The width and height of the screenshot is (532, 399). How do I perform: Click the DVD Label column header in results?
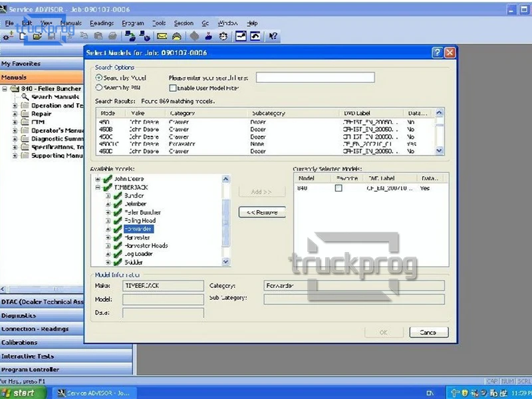(372, 113)
